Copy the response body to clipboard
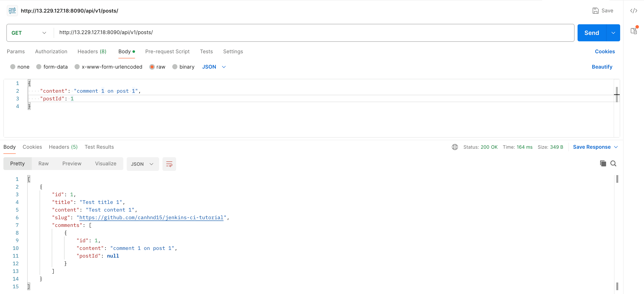644x294 pixels. point(603,163)
